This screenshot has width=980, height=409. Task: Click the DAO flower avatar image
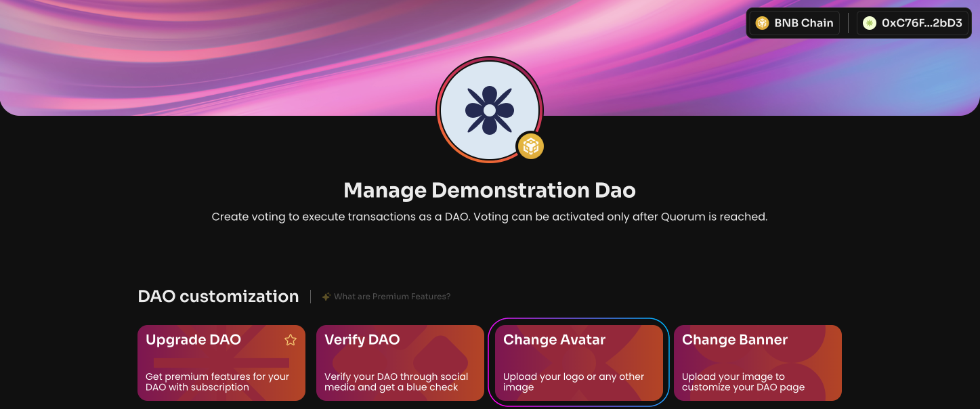[x=490, y=110]
